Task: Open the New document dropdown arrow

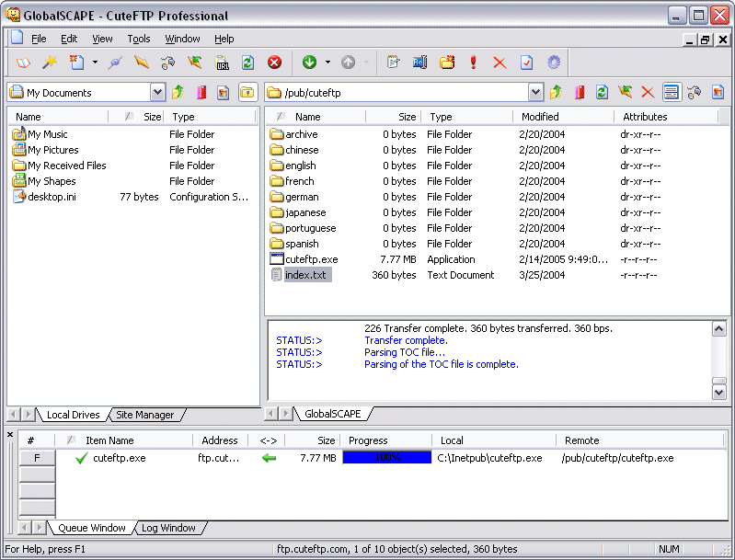Action: tap(95, 63)
